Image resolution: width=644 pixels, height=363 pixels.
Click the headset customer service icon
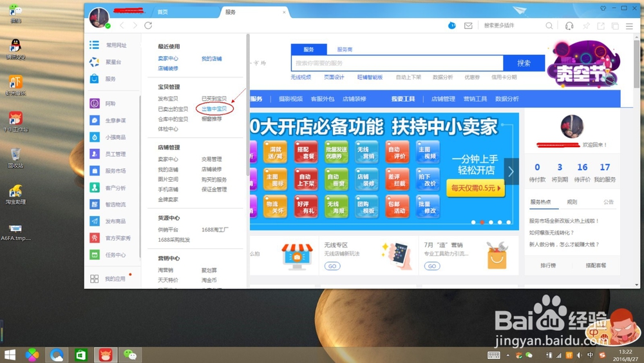569,26
